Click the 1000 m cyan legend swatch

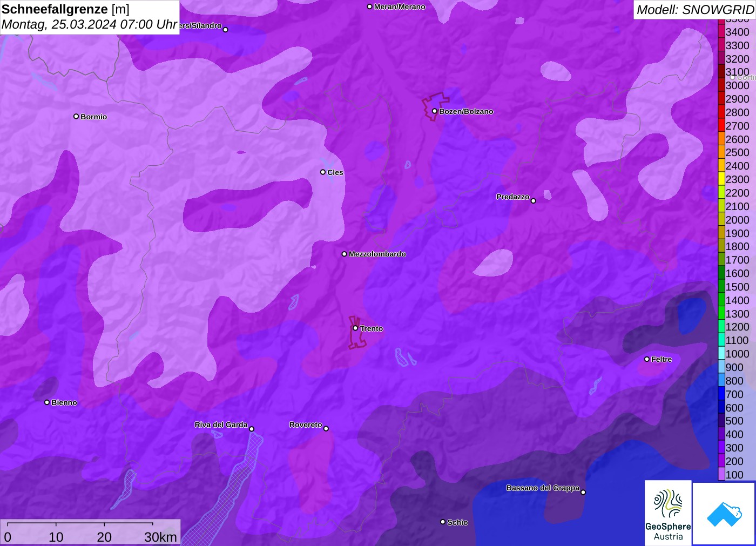[x=721, y=354]
